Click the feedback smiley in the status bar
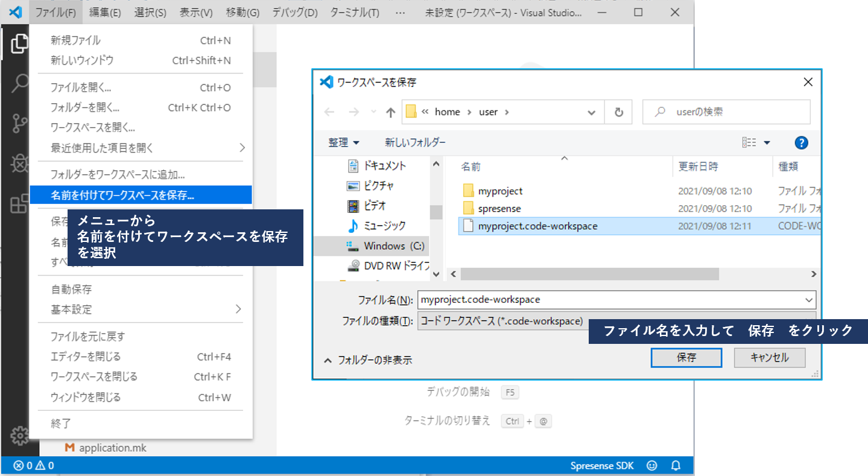The image size is (868, 476). (651, 465)
